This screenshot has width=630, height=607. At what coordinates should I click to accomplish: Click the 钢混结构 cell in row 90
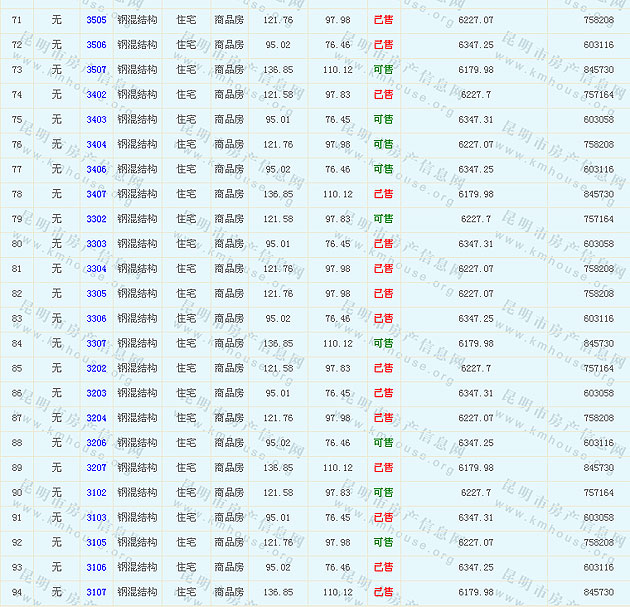(x=137, y=493)
